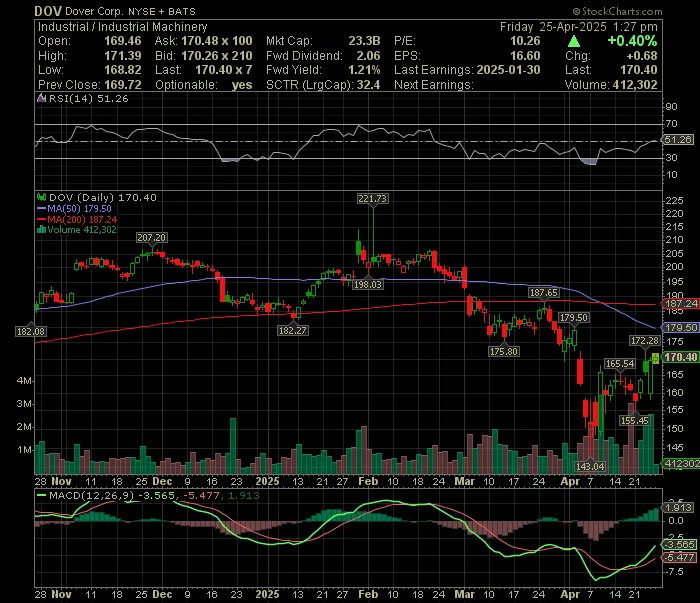
Task: Click the Fwd Dividend 2.06 value
Action: tap(368, 56)
